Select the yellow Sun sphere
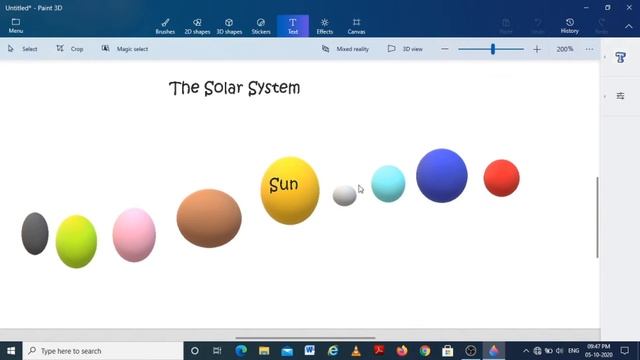 click(290, 191)
